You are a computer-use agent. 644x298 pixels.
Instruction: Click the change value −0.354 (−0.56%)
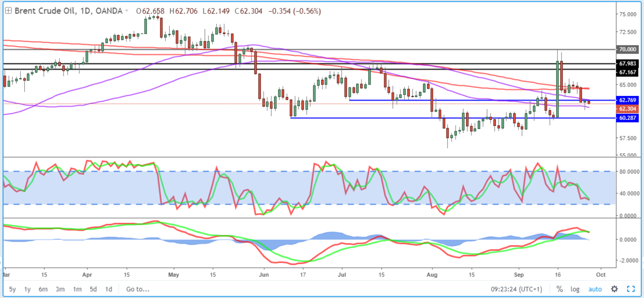pyautogui.click(x=294, y=11)
